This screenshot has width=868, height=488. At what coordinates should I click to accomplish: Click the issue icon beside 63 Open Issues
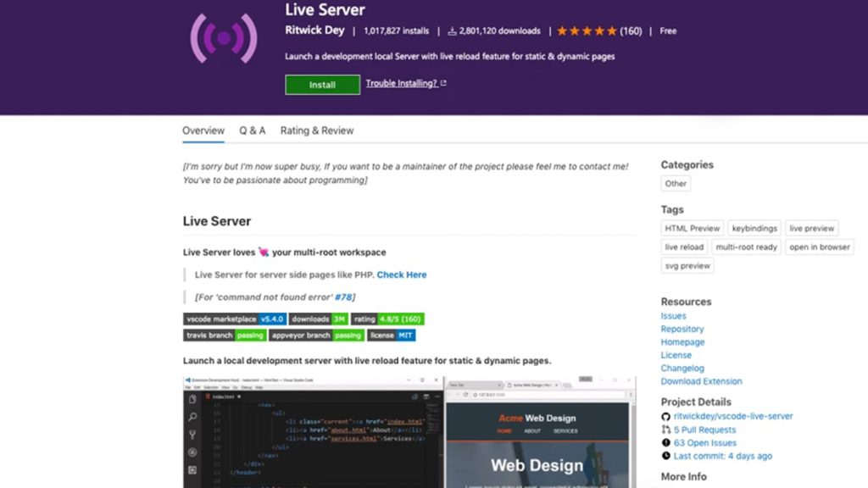(665, 442)
